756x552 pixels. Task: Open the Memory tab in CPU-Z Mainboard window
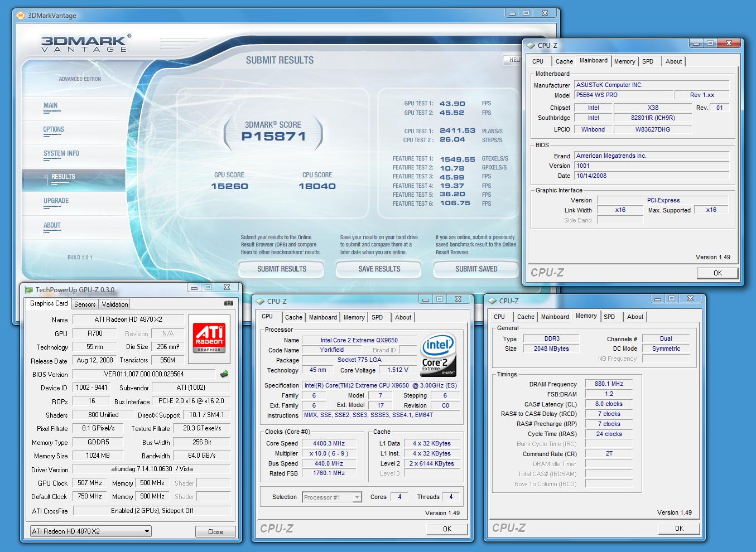click(624, 61)
